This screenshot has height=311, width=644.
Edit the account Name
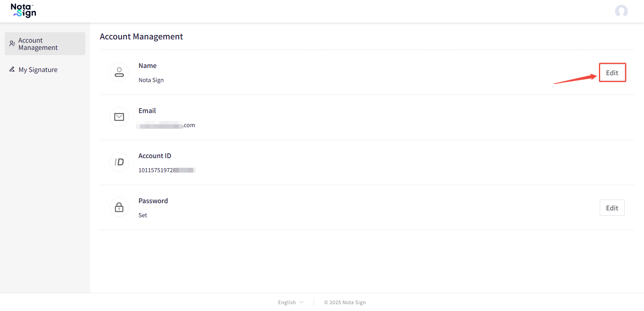tap(612, 73)
